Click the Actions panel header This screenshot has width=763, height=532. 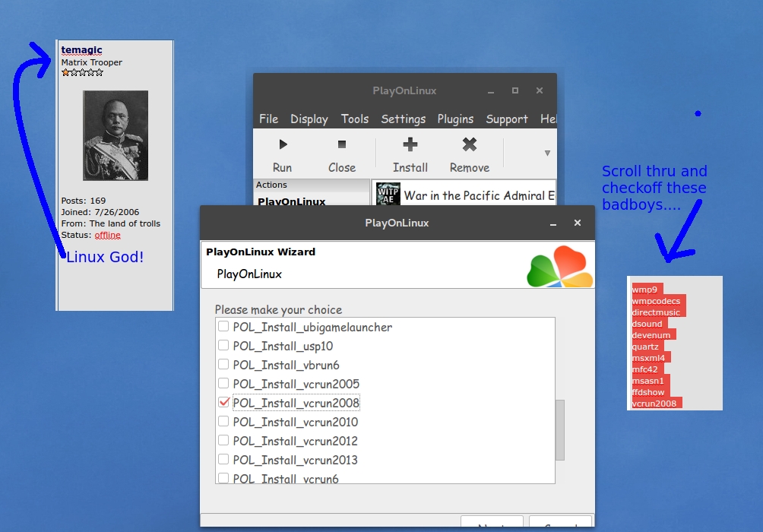pyautogui.click(x=312, y=185)
